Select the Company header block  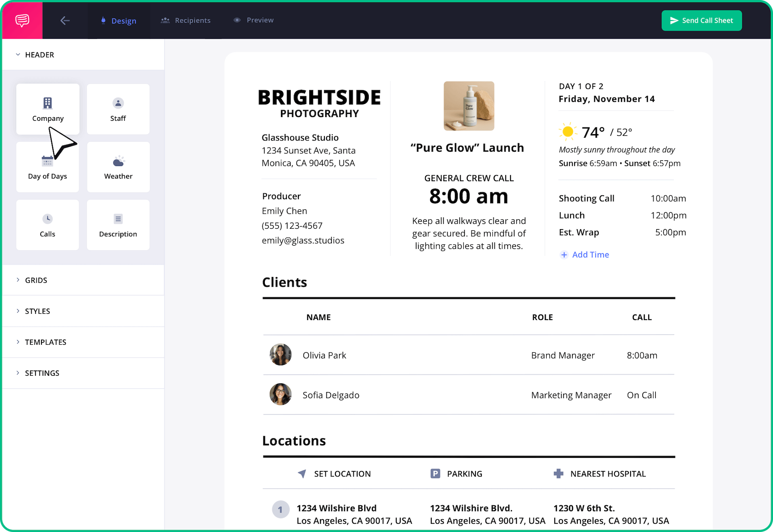coord(48,109)
